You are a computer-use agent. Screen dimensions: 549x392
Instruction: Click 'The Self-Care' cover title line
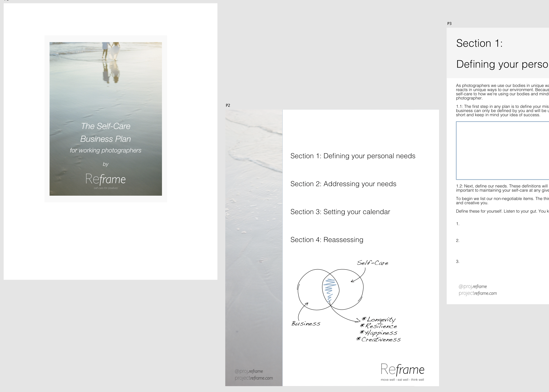105,126
